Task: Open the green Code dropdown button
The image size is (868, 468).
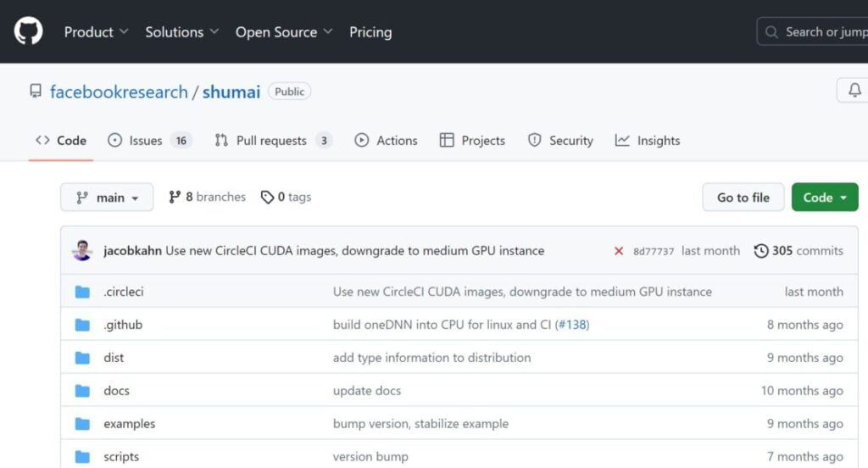Action: pos(825,198)
